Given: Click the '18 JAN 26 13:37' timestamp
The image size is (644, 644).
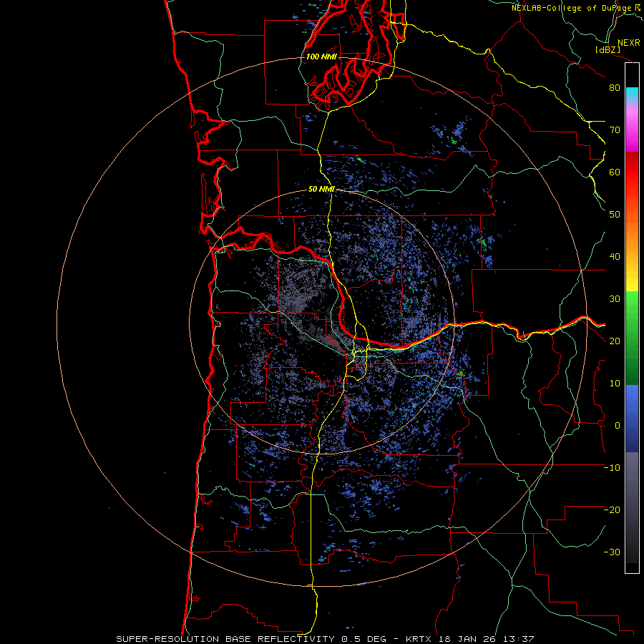Looking at the screenshot, I should (x=487, y=639).
